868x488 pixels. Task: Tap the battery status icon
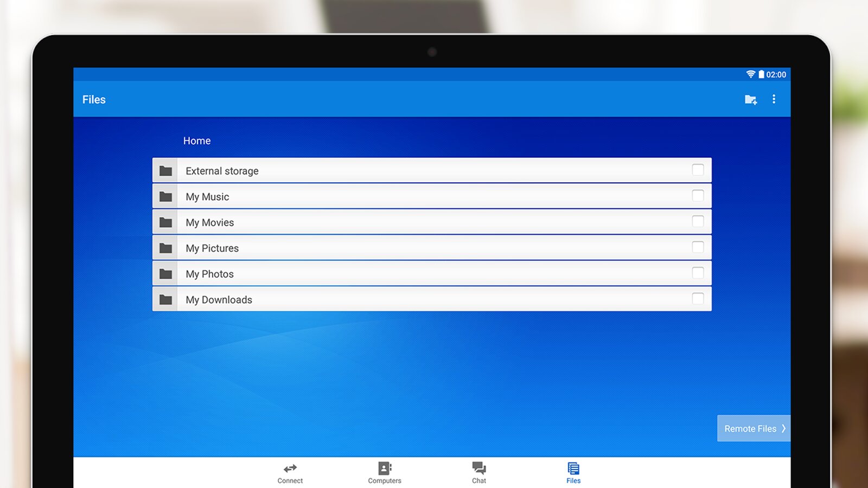click(x=761, y=74)
